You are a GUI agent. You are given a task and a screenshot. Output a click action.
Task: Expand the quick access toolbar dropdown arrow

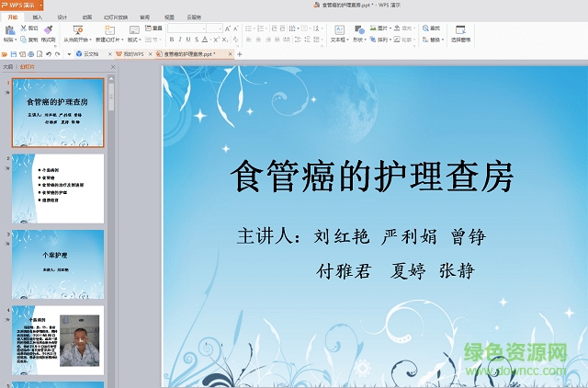click(69, 54)
